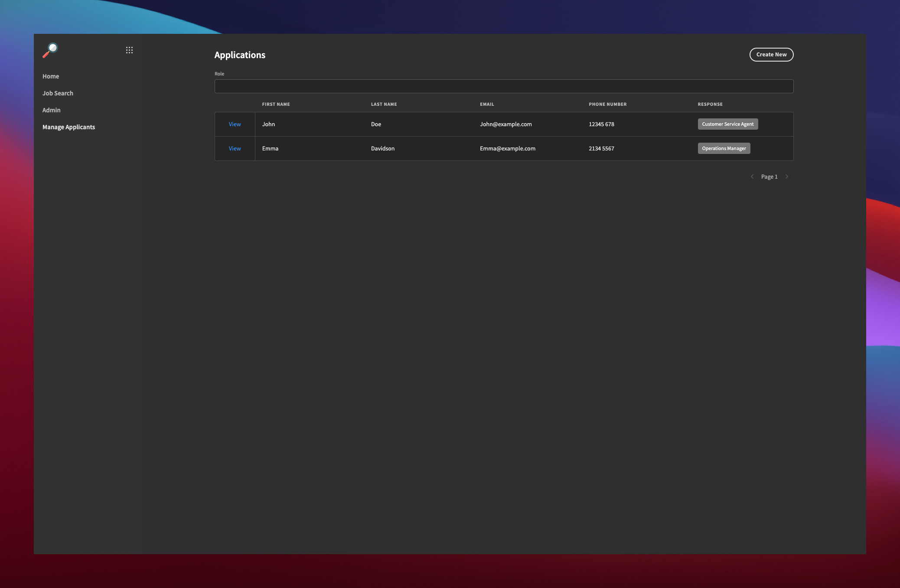Click Create New button
The image size is (900, 588).
point(771,55)
